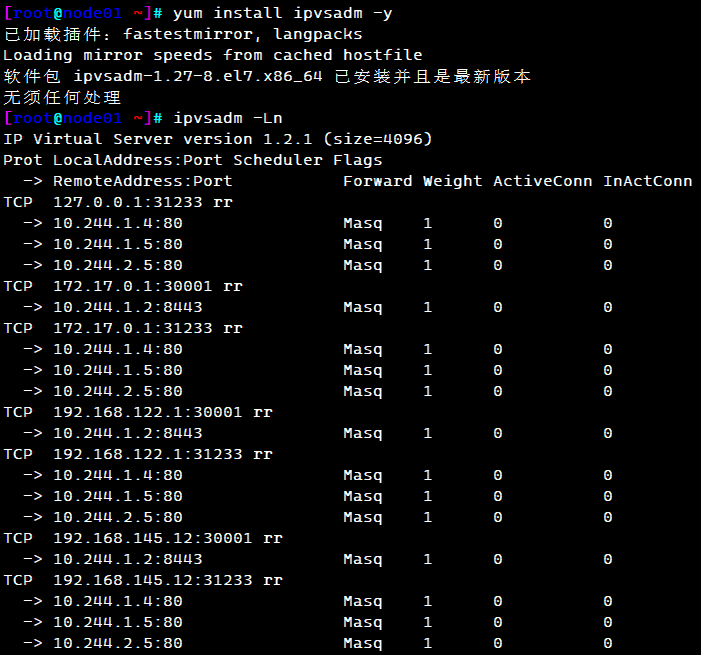Click 10.244.1.5:80 under 127.0.0.1:31233
The image size is (701, 655).
coord(118,244)
